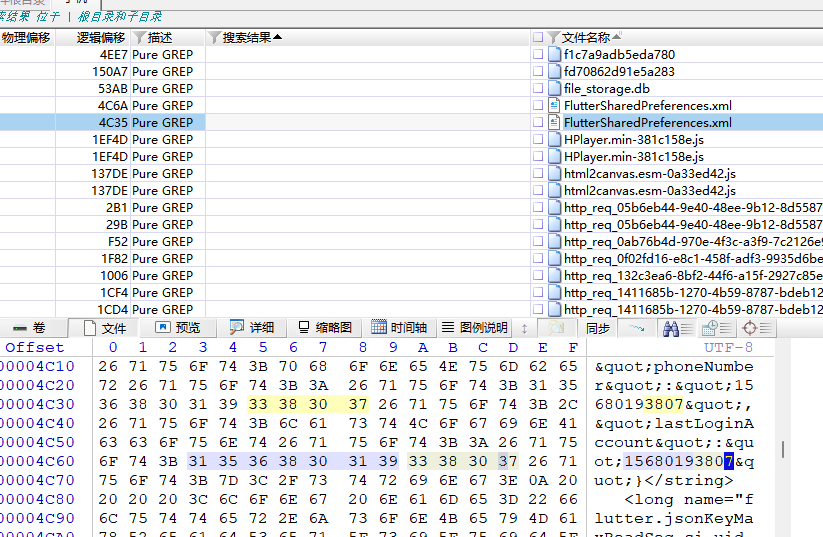Click the crosshair position list icon
The width and height of the screenshot is (823, 537).
click(x=756, y=329)
